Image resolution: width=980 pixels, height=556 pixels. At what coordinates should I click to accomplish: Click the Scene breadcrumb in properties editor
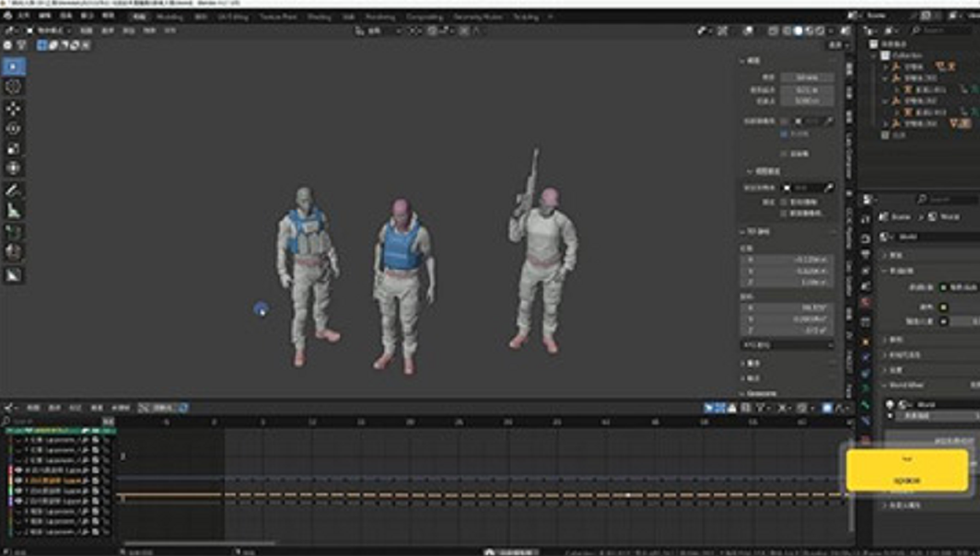click(896, 216)
